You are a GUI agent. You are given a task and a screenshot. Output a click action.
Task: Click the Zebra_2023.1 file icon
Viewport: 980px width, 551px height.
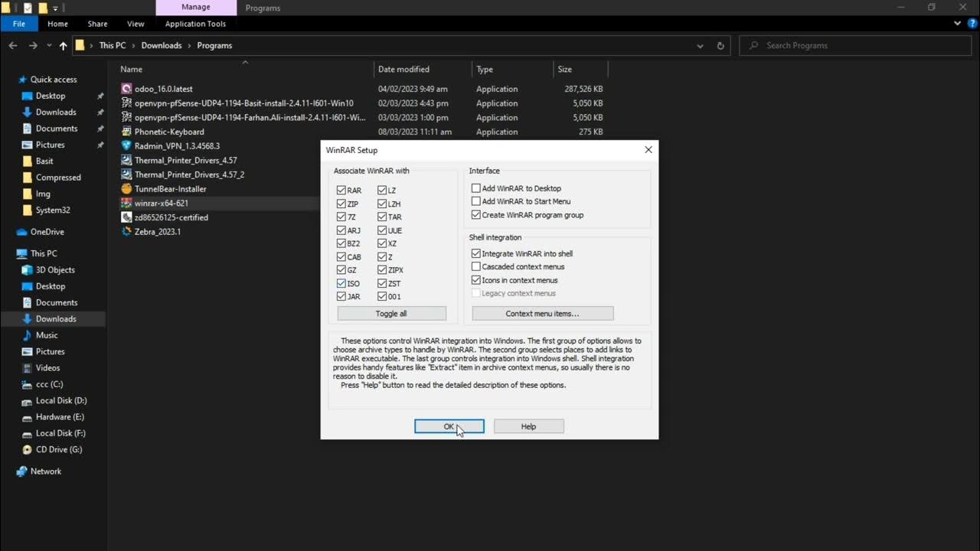tap(126, 231)
